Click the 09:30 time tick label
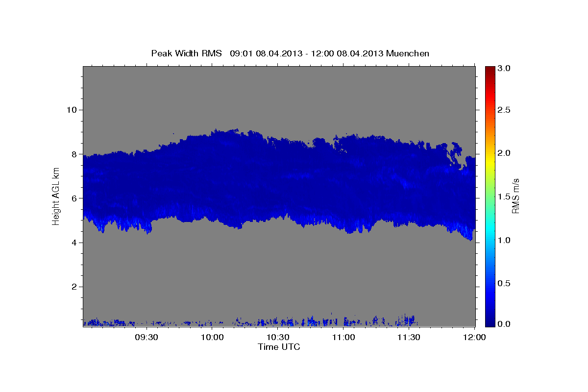 pos(147,337)
